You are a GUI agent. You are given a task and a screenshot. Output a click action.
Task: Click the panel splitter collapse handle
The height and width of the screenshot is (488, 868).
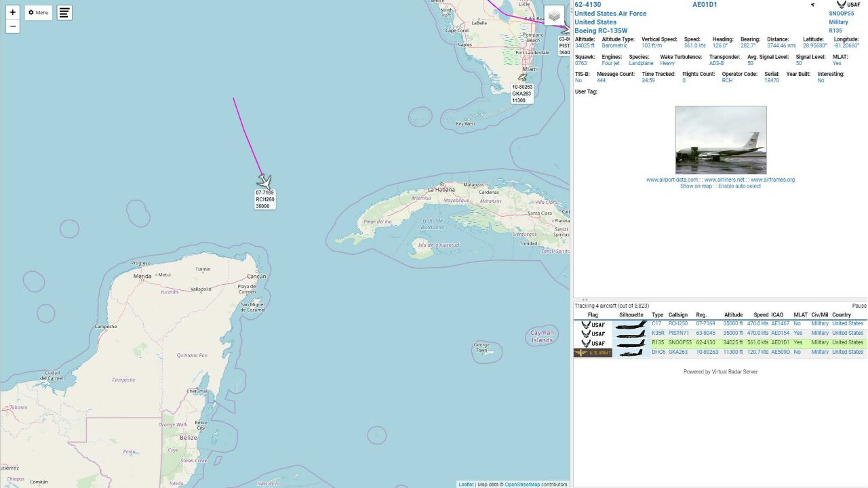pos(585,299)
